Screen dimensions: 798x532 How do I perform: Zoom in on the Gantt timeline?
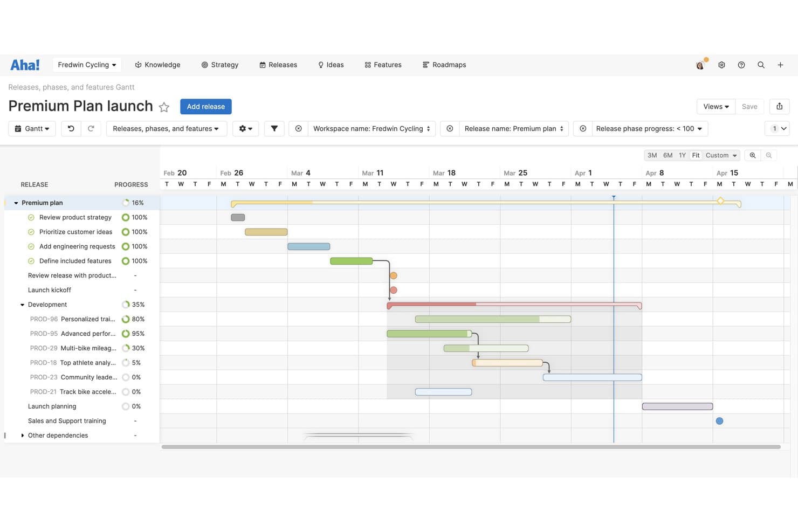(x=753, y=155)
